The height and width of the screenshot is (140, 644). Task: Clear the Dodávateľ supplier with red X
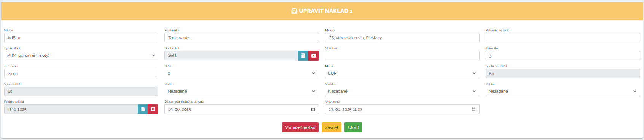[x=313, y=56]
